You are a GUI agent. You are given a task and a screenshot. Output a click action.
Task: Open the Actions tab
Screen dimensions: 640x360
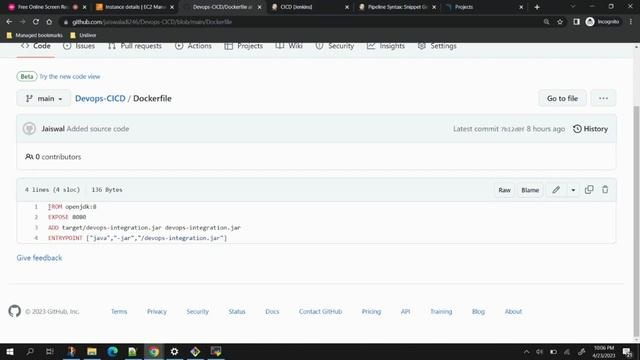pyautogui.click(x=193, y=46)
